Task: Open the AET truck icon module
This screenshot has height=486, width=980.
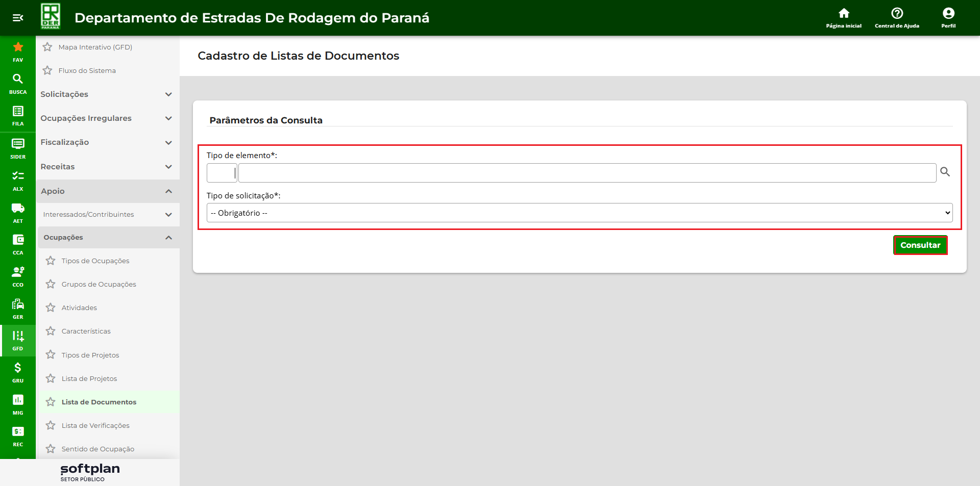Action: [18, 212]
